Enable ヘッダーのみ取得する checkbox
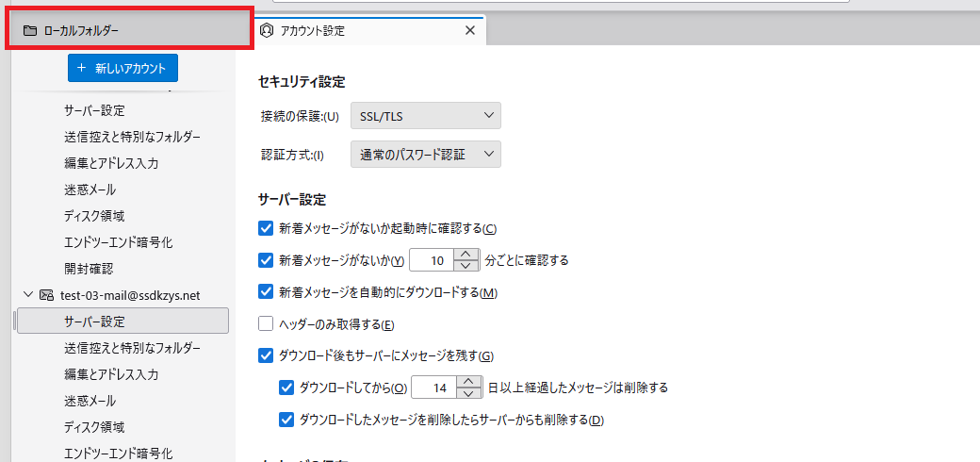 [266, 324]
